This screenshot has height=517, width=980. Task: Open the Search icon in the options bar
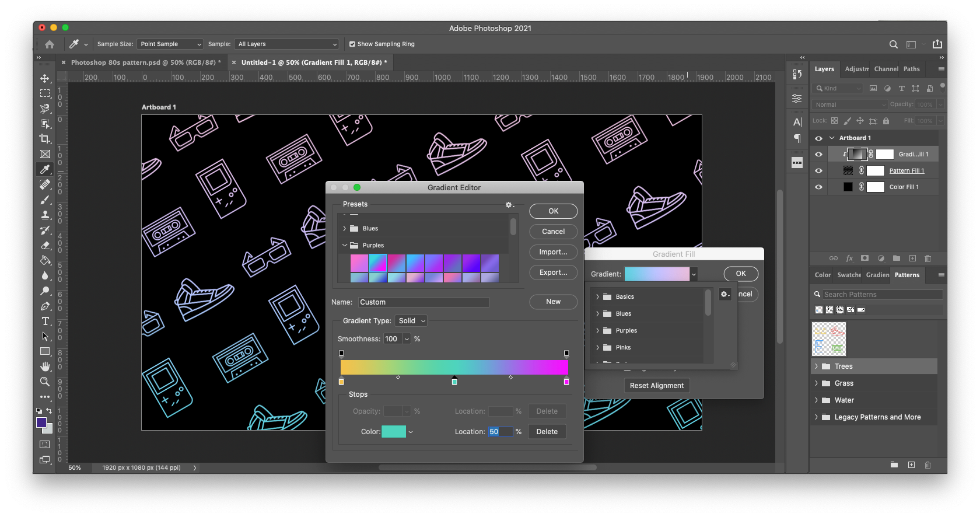point(893,44)
